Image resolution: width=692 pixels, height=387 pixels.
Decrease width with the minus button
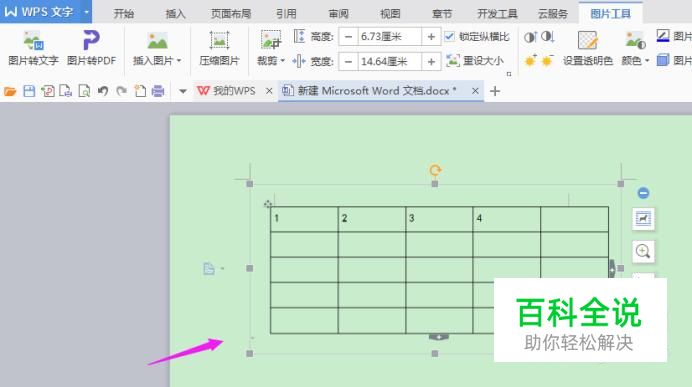coord(348,61)
